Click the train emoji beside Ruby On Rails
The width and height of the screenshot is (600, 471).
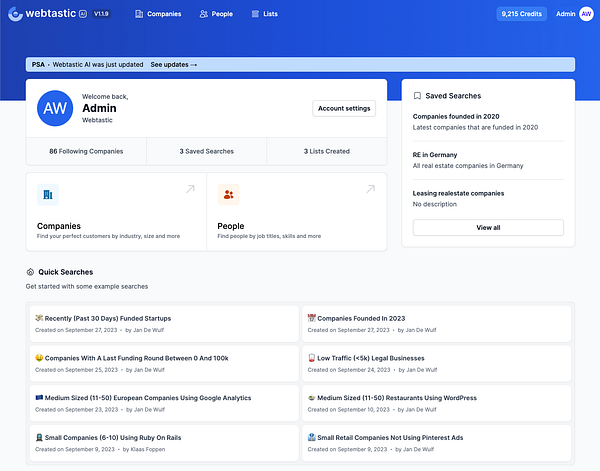pos(39,437)
